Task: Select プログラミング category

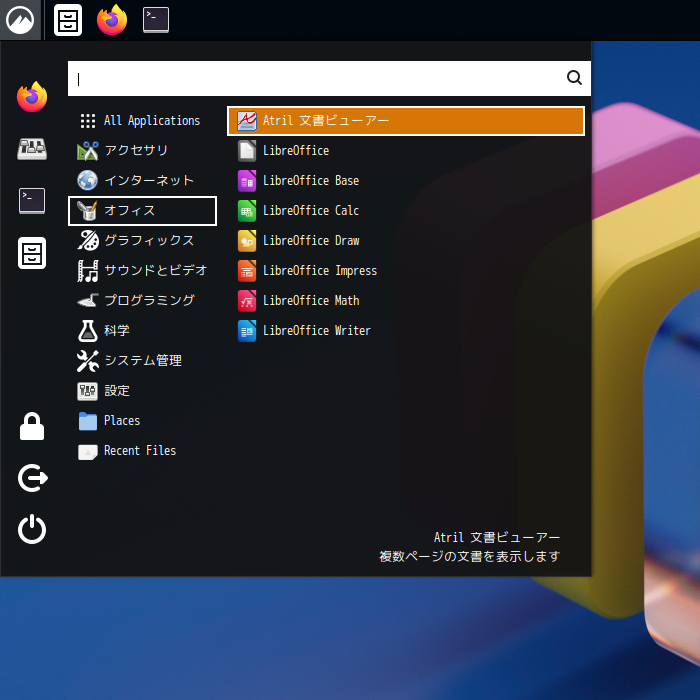Action: pos(142,300)
